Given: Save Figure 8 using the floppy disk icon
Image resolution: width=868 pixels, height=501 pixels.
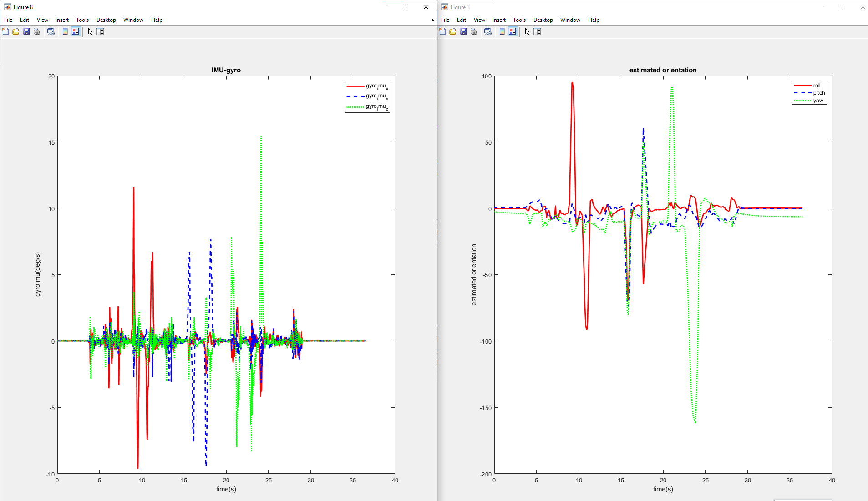Looking at the screenshot, I should click(26, 31).
